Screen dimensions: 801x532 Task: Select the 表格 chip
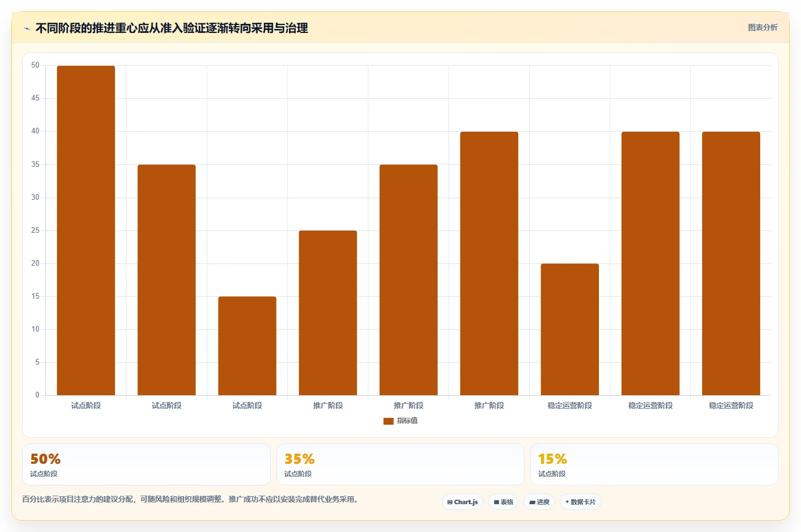(504, 502)
